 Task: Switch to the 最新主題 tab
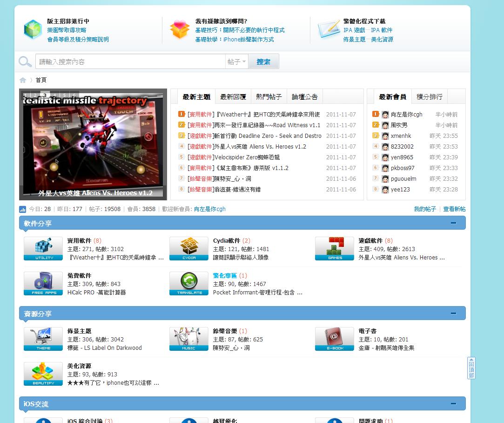click(196, 97)
